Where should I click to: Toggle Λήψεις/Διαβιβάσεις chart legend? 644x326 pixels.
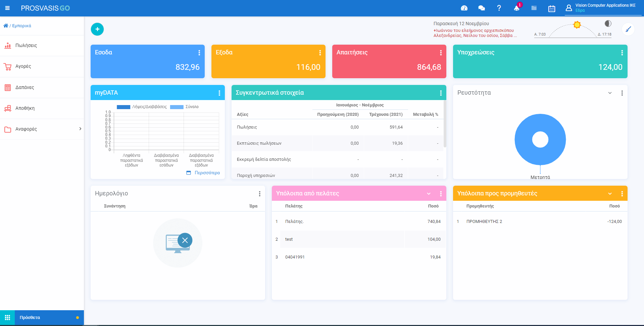click(142, 107)
